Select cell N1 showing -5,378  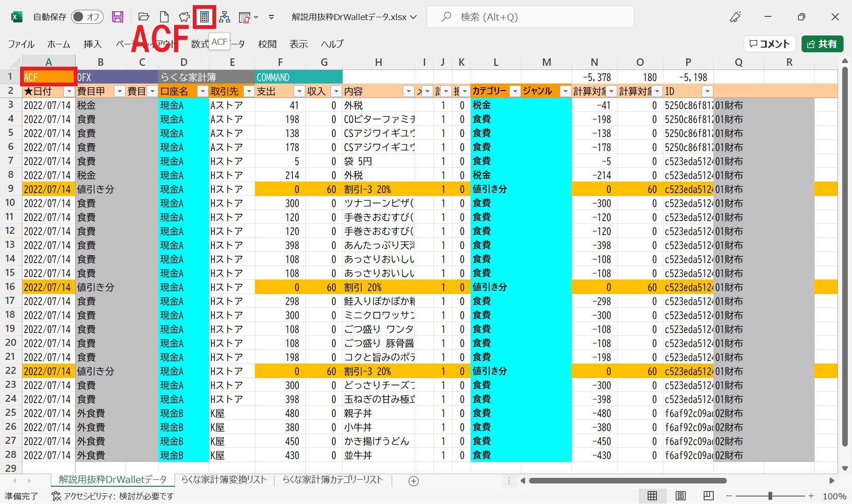[x=594, y=77]
